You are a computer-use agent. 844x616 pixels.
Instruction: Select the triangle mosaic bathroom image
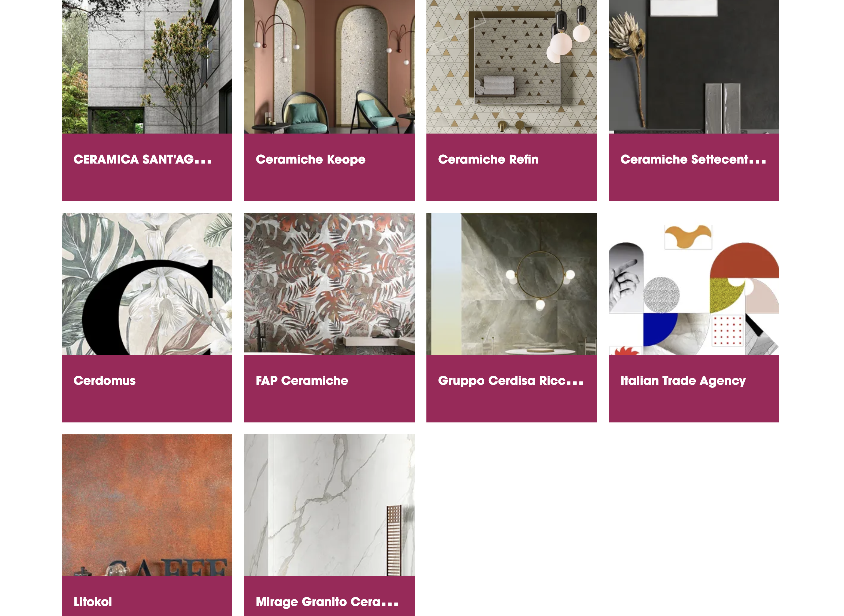[511, 67]
